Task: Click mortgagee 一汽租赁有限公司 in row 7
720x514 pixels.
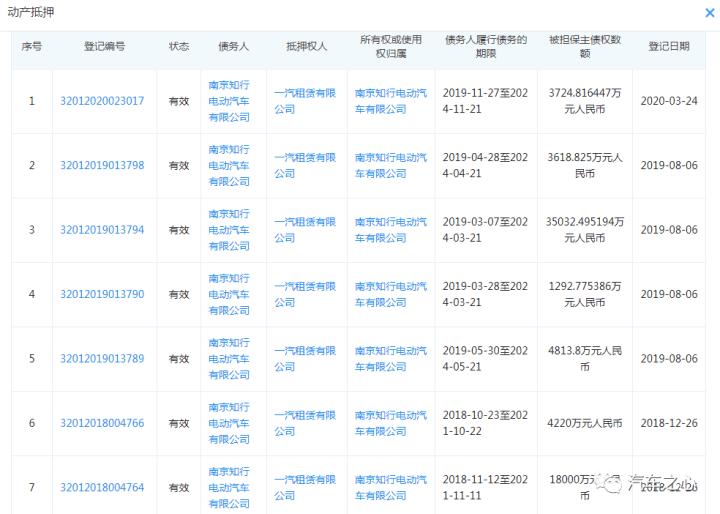Action: [x=305, y=487]
